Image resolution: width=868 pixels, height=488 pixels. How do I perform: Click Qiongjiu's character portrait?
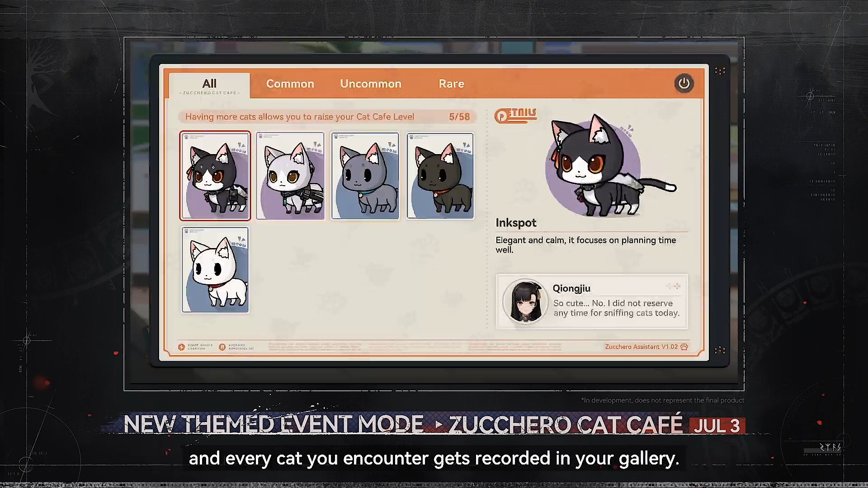click(525, 301)
